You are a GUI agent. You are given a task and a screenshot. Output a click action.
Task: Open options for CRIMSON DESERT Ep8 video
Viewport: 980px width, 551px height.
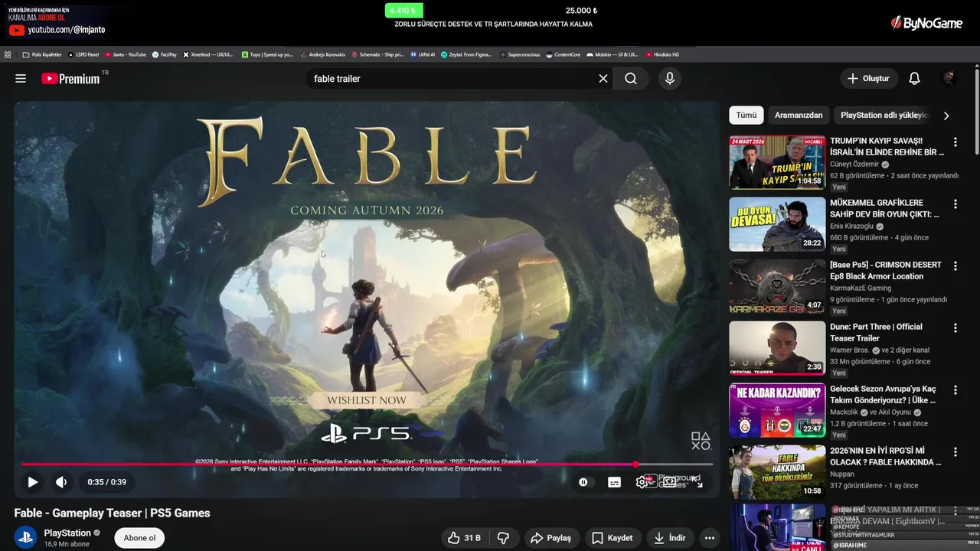click(955, 266)
